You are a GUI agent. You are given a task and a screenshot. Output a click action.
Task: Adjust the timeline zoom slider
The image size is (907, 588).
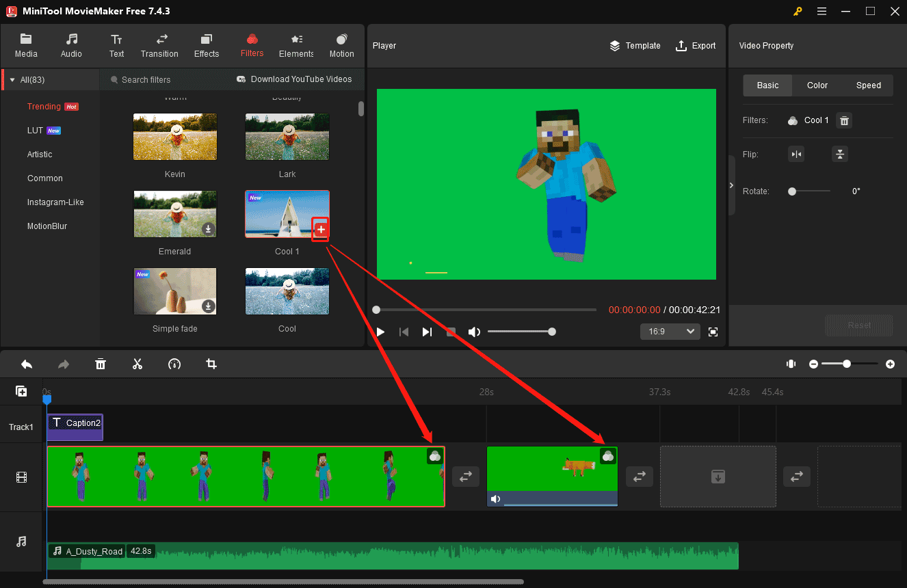coord(850,364)
